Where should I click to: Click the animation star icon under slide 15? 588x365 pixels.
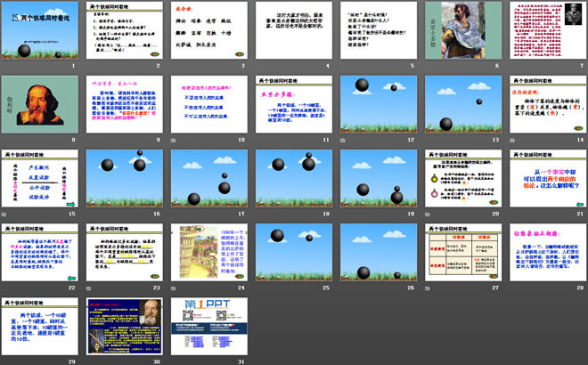pyautogui.click(x=4, y=214)
